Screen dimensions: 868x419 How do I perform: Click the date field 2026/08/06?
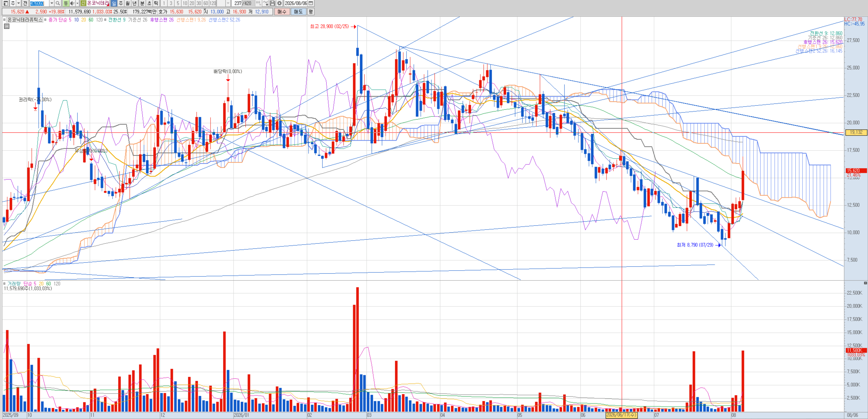[296, 3]
